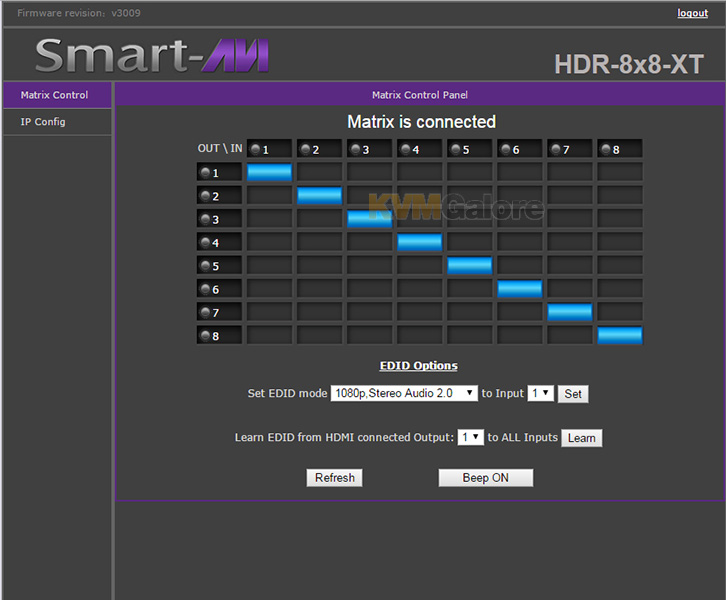Click the Learn EDID button
Image resolution: width=726 pixels, height=600 pixels.
(582, 438)
